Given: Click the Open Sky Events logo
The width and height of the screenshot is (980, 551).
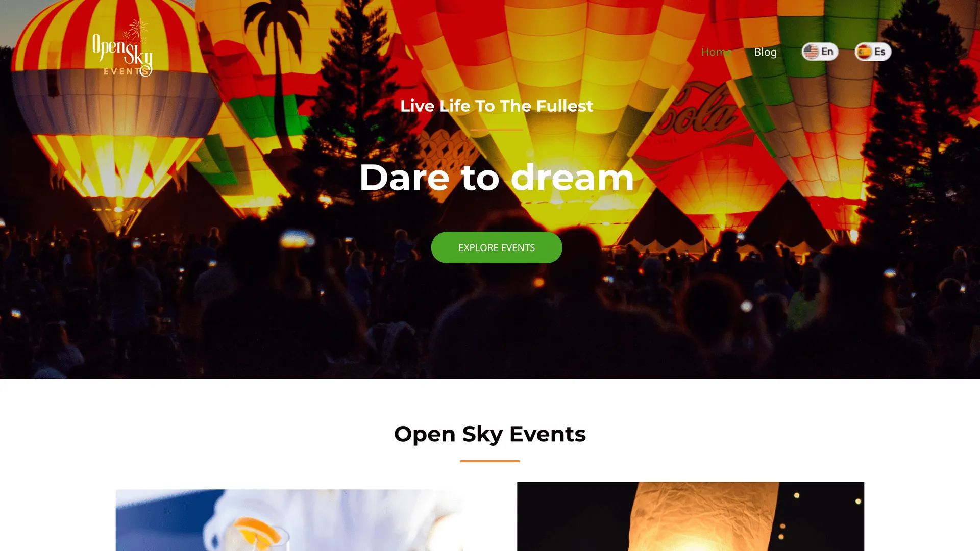Looking at the screenshot, I should click(122, 48).
